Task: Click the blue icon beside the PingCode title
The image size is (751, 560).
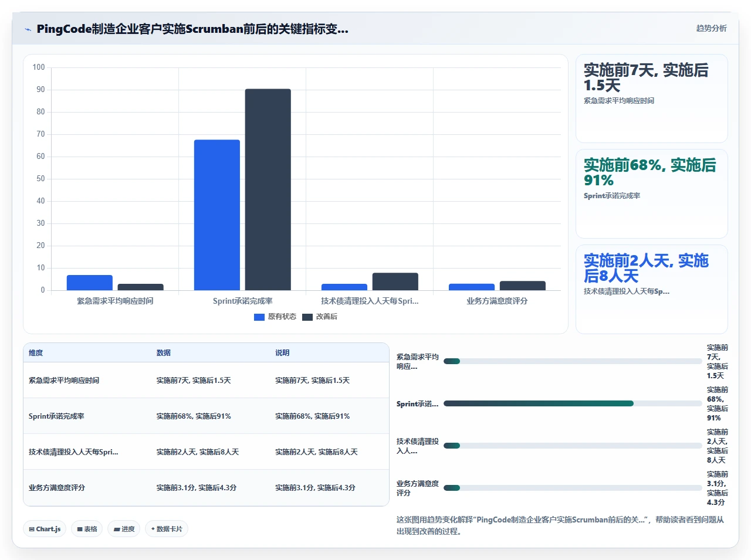Action: [28, 29]
